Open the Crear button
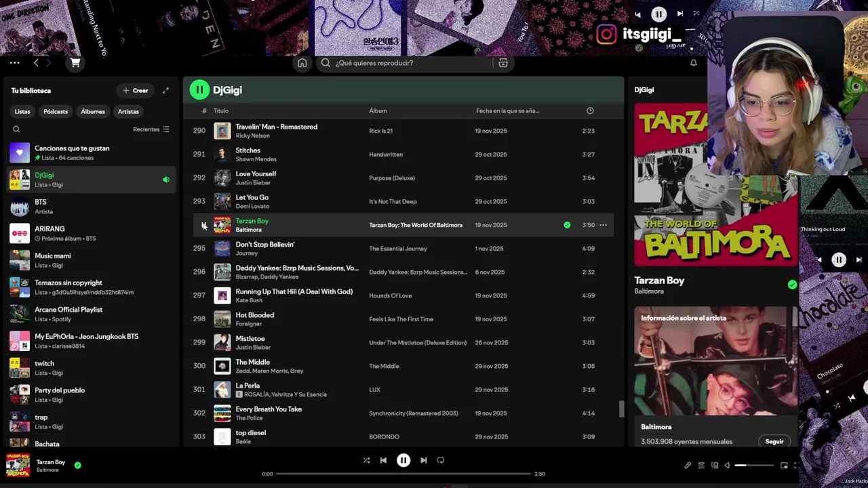The width and height of the screenshot is (868, 488). 135,90
